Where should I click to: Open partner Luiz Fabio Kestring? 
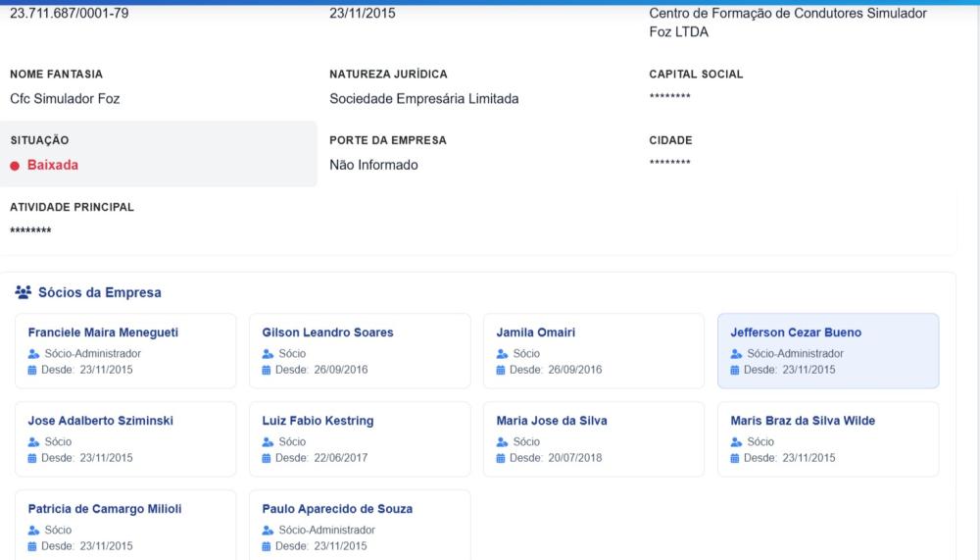coord(318,421)
